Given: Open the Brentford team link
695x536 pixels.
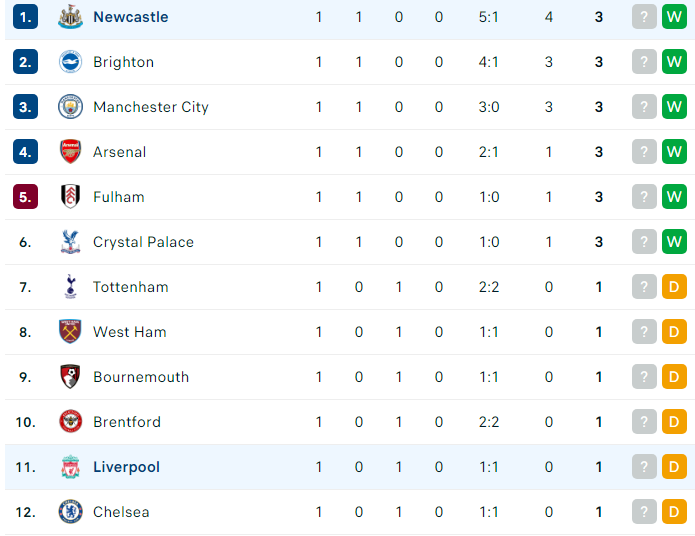Looking at the screenshot, I should point(127,422).
